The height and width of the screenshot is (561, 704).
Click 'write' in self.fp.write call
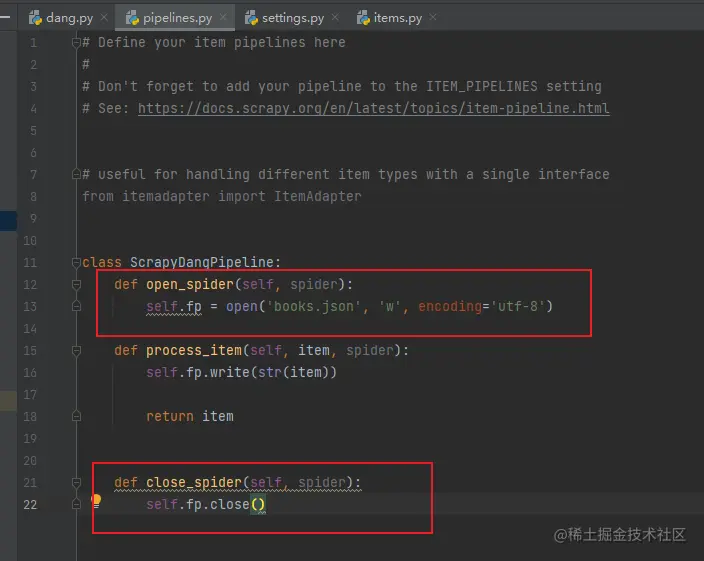[x=230, y=373]
